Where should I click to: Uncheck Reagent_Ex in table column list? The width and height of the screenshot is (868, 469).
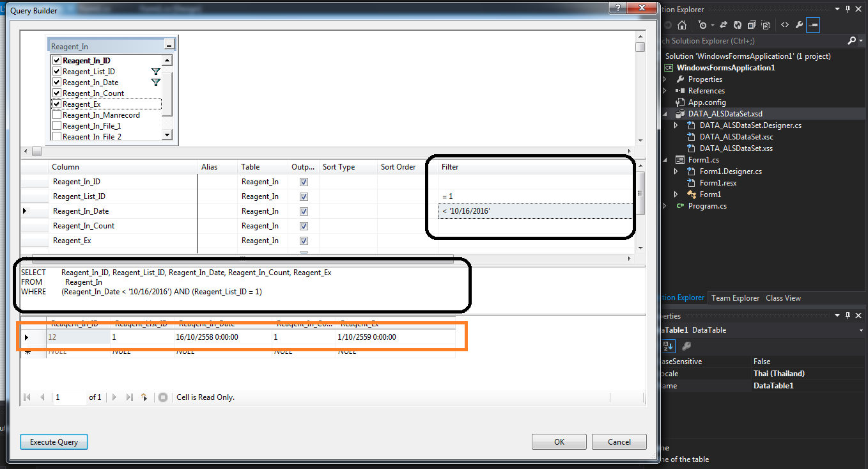(57, 104)
